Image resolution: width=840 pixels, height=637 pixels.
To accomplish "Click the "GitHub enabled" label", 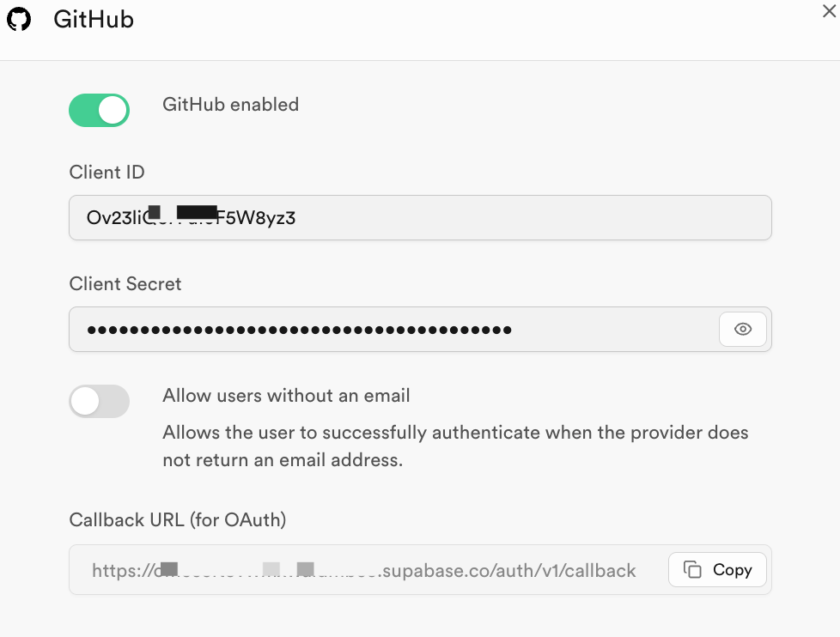I will (x=230, y=105).
